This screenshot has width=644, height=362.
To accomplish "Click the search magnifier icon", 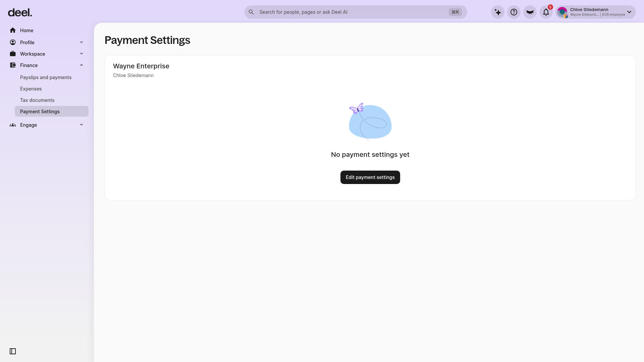I will (x=251, y=12).
